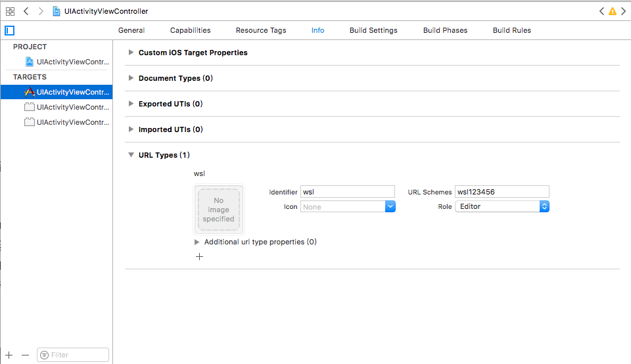
Task: Jump to next issue arrow
Action: [623, 11]
